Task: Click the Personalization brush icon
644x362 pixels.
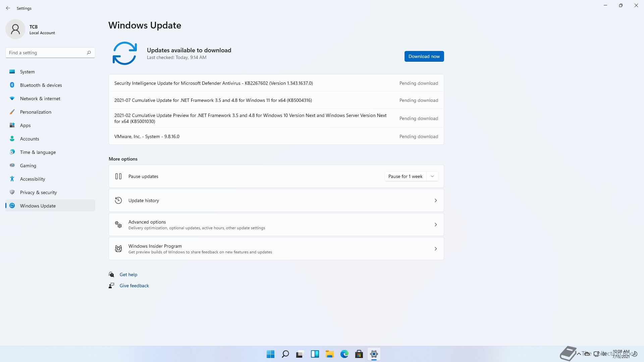Action: pos(12,112)
